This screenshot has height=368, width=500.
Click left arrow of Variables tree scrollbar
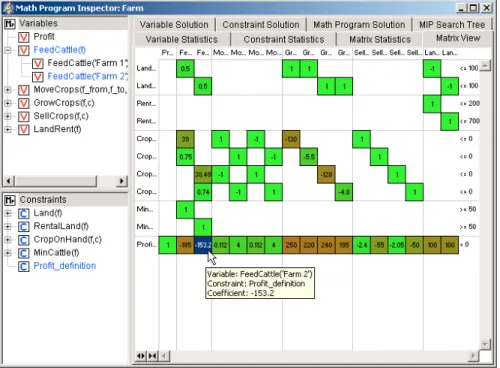(x=9, y=181)
